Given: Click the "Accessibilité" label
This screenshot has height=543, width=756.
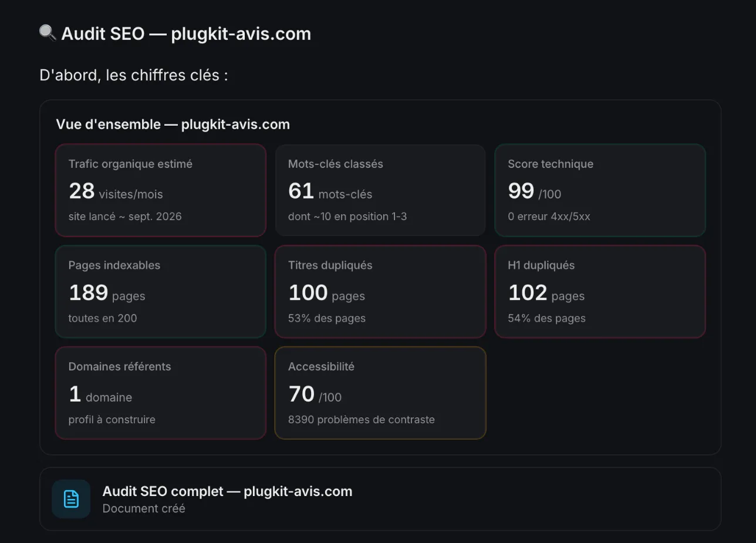Looking at the screenshot, I should (321, 366).
